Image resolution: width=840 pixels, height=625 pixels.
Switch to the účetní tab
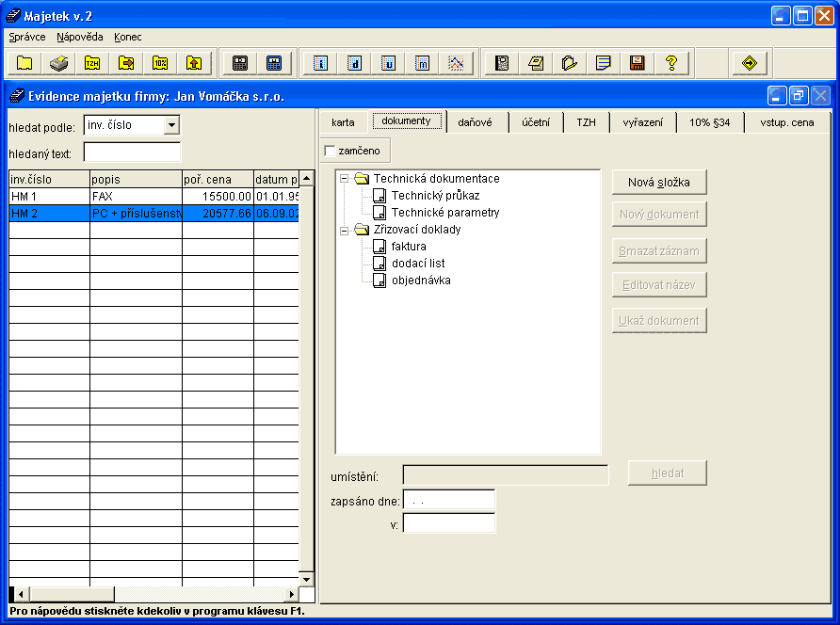[x=536, y=122]
